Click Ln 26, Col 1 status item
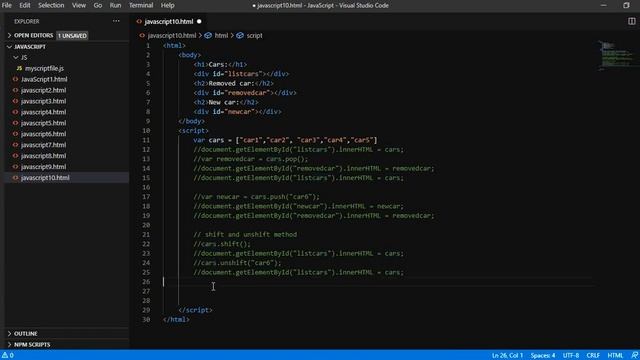Image resolution: width=640 pixels, height=360 pixels. [x=507, y=355]
